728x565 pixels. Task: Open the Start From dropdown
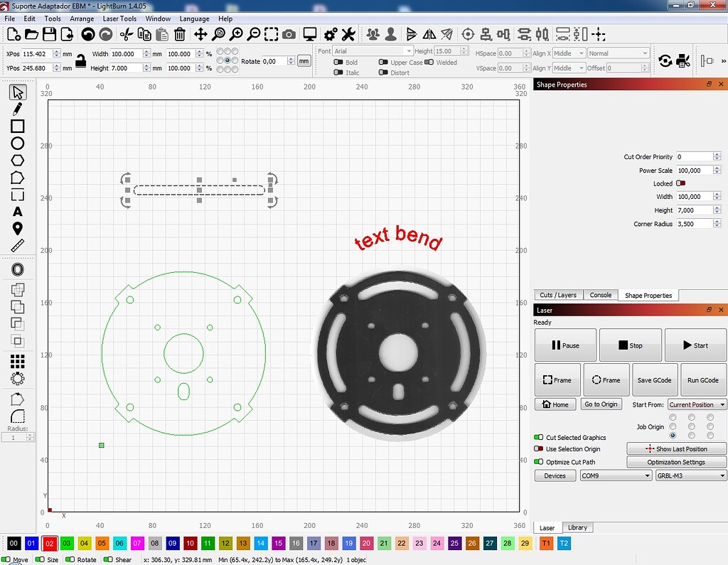click(696, 404)
